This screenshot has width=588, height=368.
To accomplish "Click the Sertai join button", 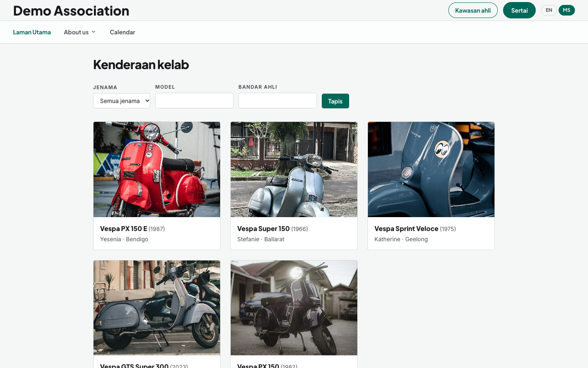I will (x=519, y=10).
